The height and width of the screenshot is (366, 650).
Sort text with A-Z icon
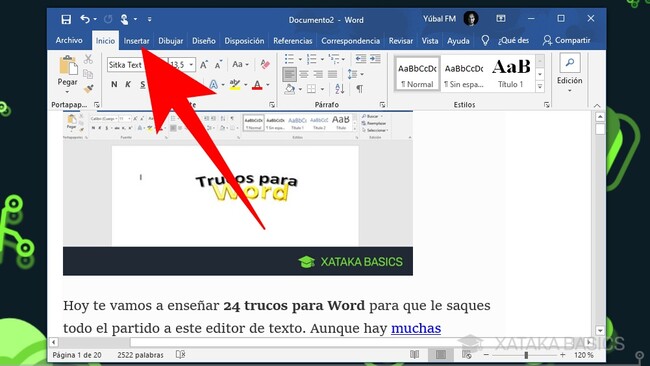(x=340, y=89)
